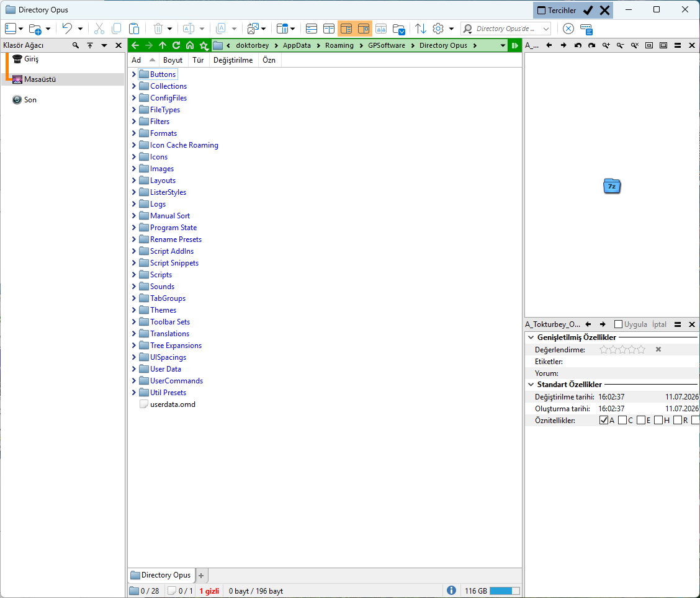Select the Directory Opus folder tab

tap(161, 575)
